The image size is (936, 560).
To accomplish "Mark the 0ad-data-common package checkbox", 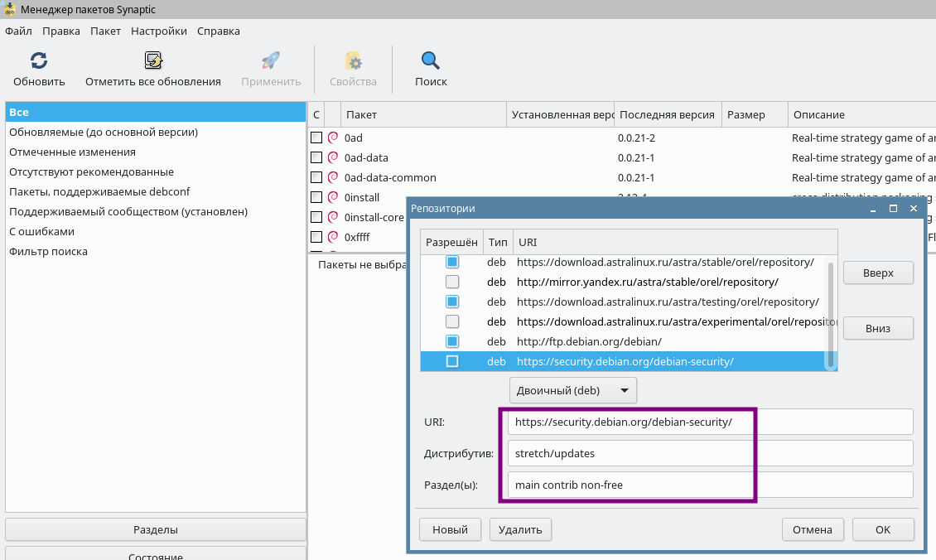I will tap(316, 177).
